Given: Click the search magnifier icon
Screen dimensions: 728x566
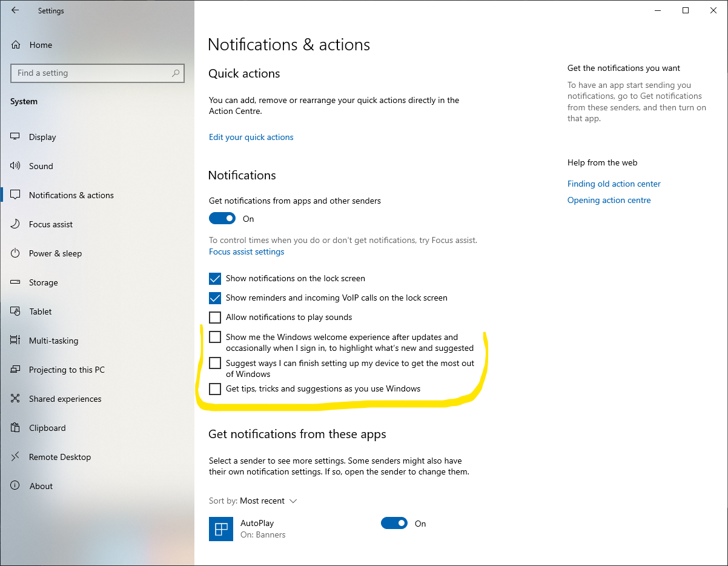Looking at the screenshot, I should (176, 73).
